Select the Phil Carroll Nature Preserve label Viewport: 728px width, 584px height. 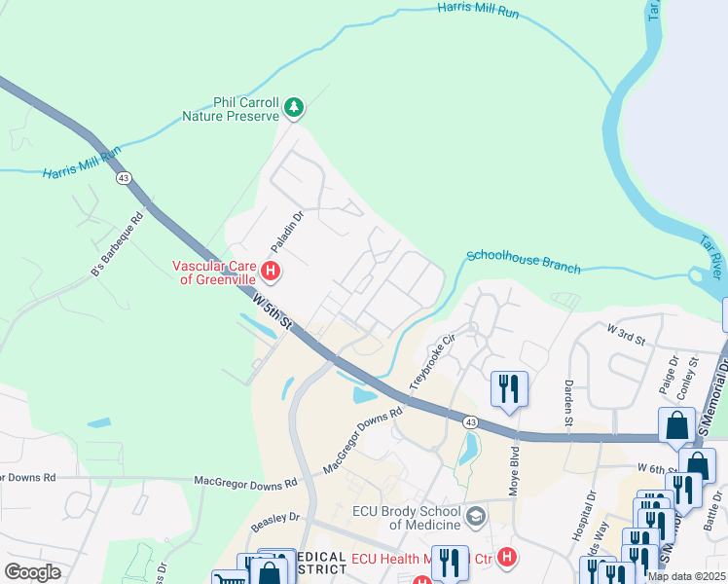pos(231,109)
